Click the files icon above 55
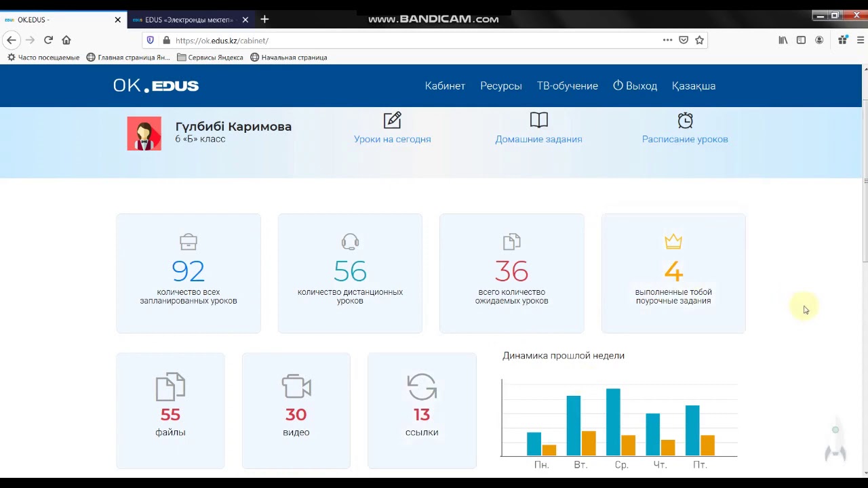This screenshot has width=868, height=488. [x=170, y=386]
